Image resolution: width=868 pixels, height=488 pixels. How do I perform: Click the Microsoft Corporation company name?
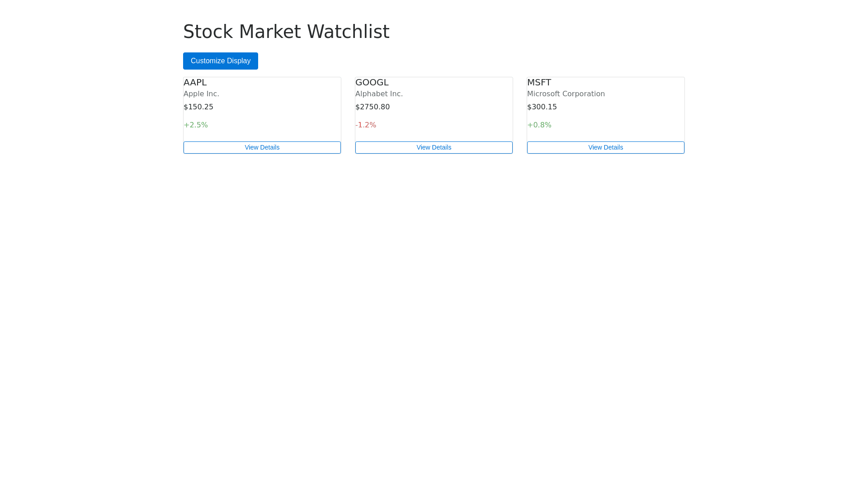tap(566, 94)
